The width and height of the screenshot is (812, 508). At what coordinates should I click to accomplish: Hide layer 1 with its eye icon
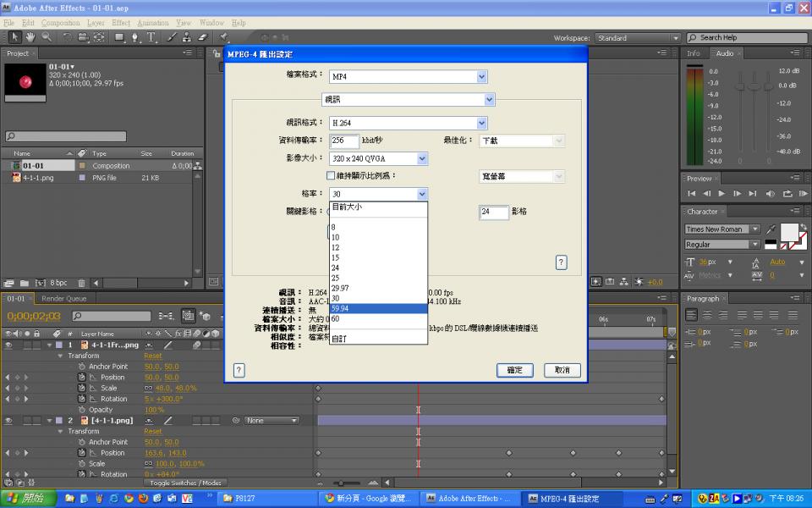coord(8,345)
